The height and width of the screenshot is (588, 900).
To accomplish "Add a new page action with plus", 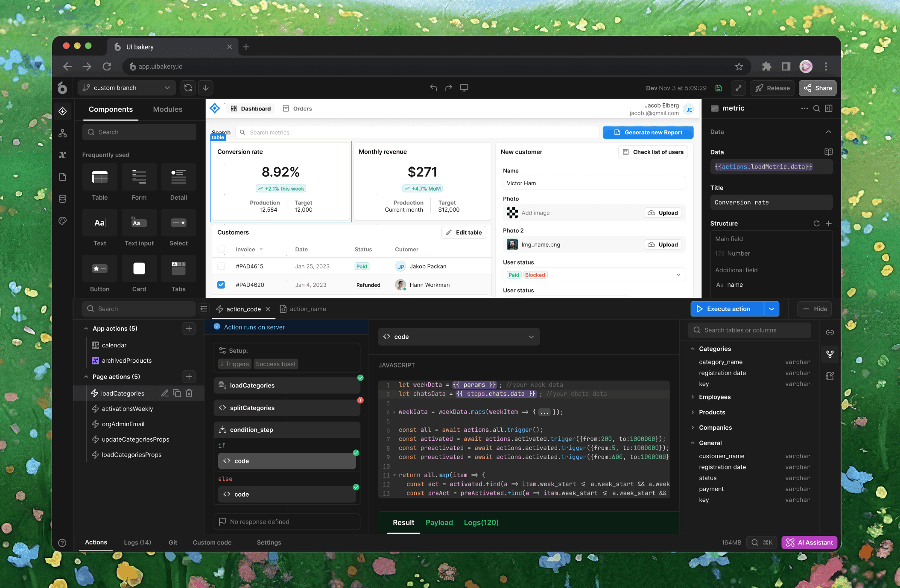I will [189, 377].
